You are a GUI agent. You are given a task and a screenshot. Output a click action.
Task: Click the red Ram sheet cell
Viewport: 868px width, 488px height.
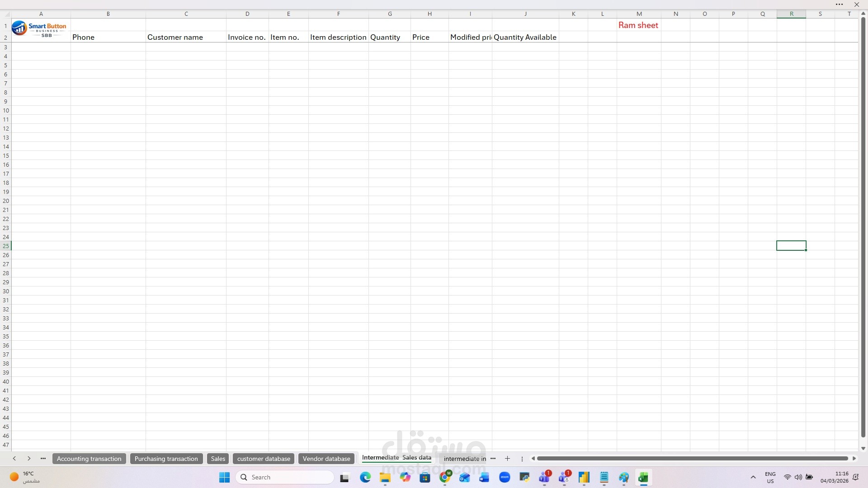tap(638, 25)
